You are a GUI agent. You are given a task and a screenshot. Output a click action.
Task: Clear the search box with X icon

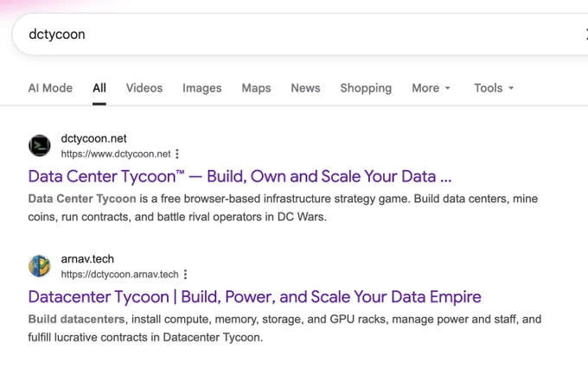click(585, 35)
